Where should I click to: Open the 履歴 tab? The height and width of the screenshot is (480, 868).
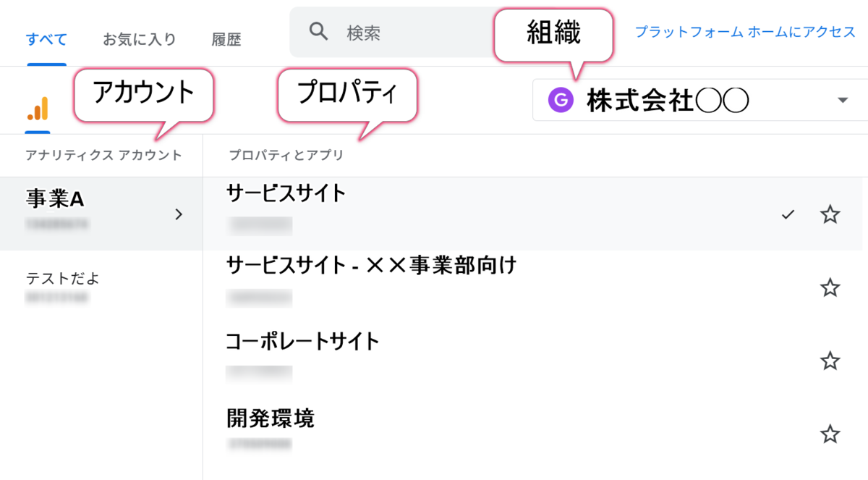click(226, 39)
